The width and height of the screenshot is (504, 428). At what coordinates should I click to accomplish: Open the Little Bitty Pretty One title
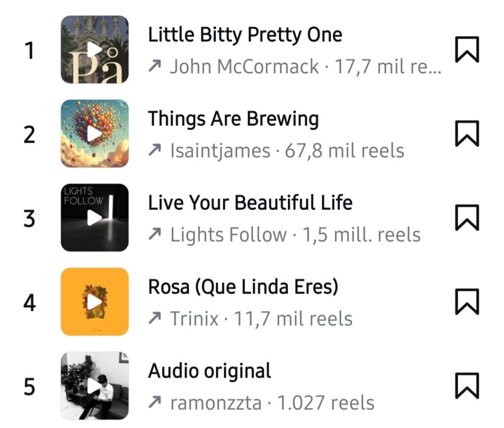click(245, 35)
